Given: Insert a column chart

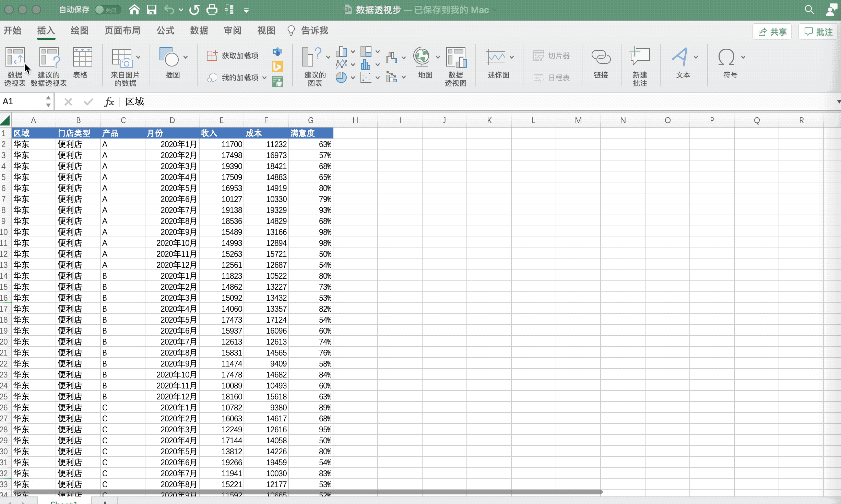Looking at the screenshot, I should coord(341,52).
